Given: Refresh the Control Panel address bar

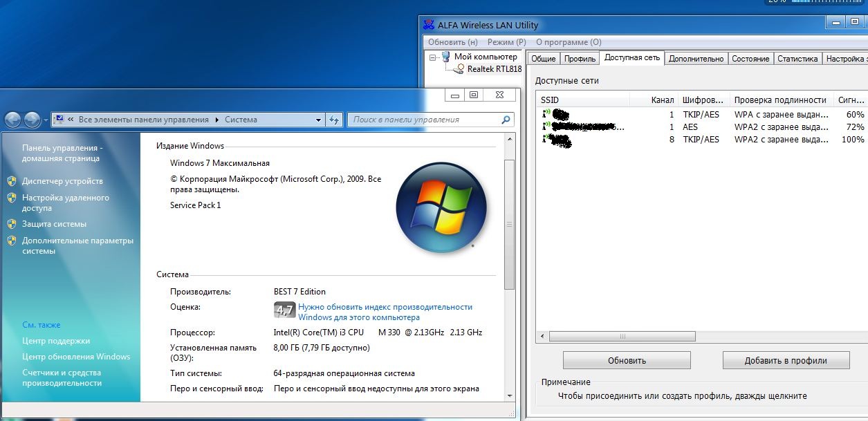Looking at the screenshot, I should click(335, 120).
